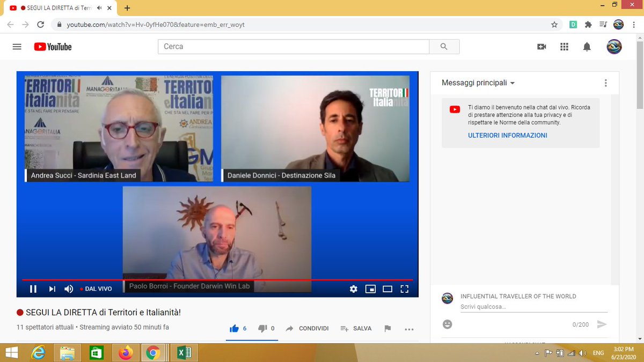The image size is (644, 362).
Task: Pause the live video
Action: [x=33, y=289]
